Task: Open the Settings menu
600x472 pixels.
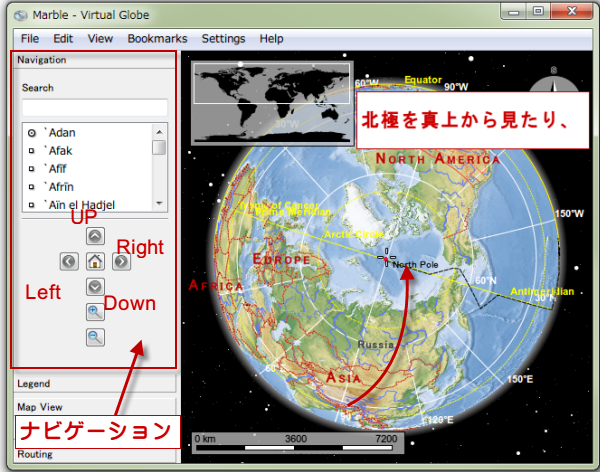Action: (223, 38)
